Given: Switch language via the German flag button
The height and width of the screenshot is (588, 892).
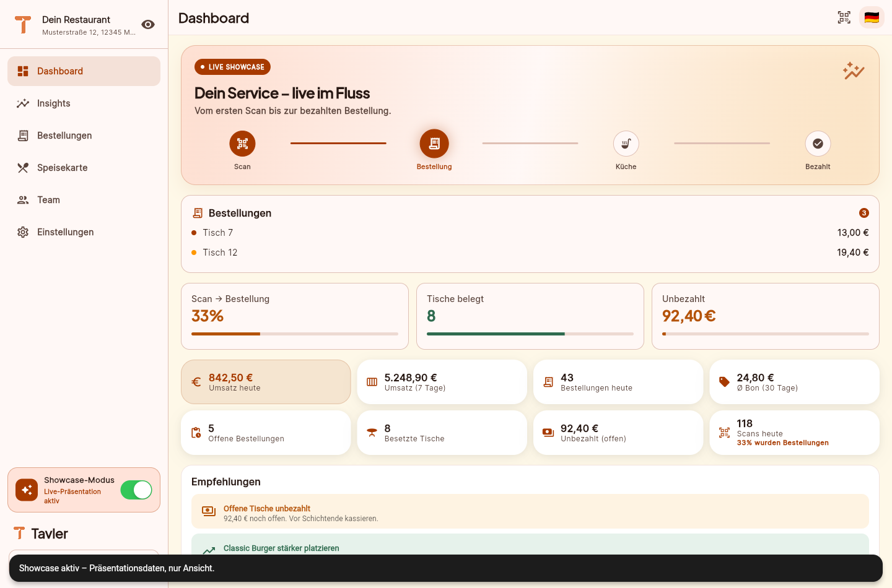Looking at the screenshot, I should click(872, 17).
